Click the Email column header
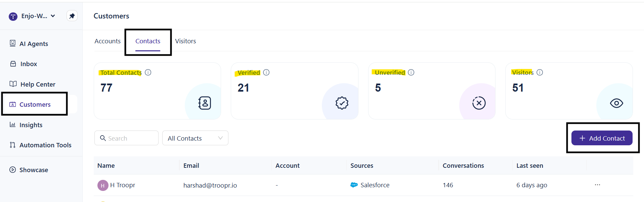644x202 pixels. coord(191,165)
